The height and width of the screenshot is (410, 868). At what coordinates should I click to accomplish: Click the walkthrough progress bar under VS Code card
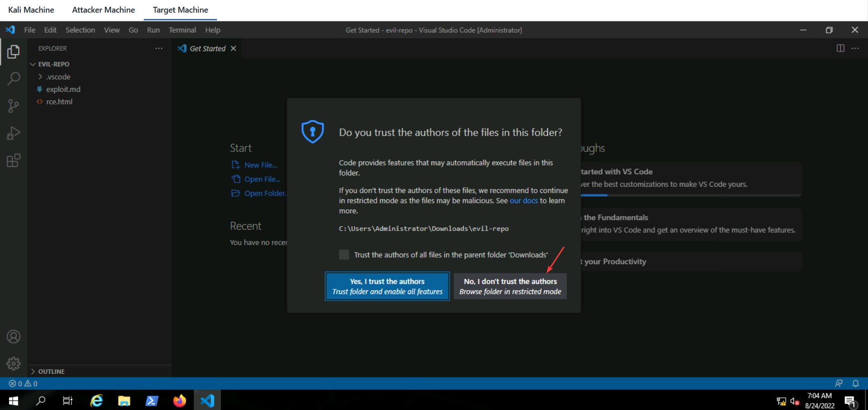coord(691,195)
